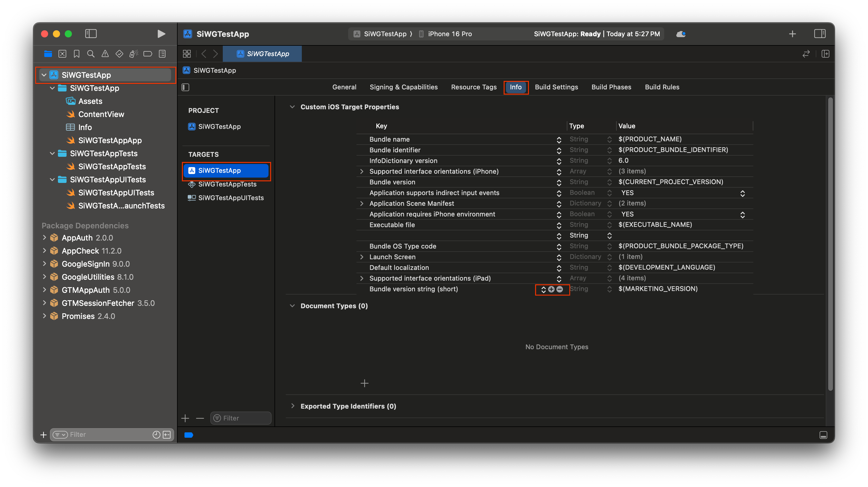This screenshot has height=487, width=868.
Task: Open the Signing & Capabilities tab
Action: click(x=403, y=87)
